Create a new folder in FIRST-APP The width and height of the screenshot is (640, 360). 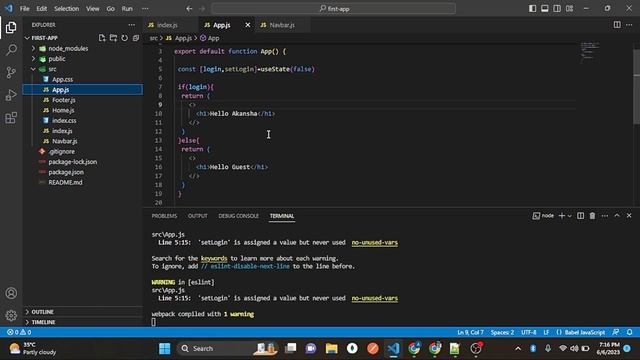click(x=113, y=38)
